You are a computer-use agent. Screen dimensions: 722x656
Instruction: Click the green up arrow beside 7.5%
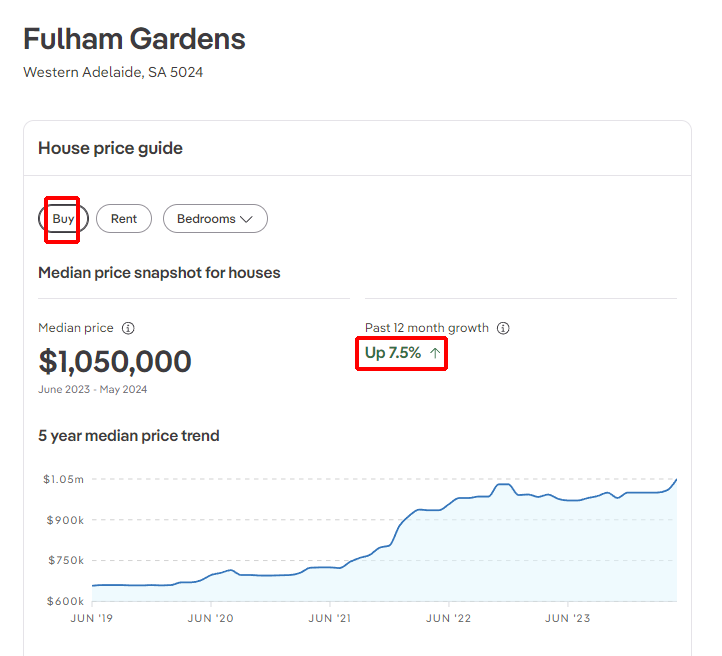pos(435,353)
